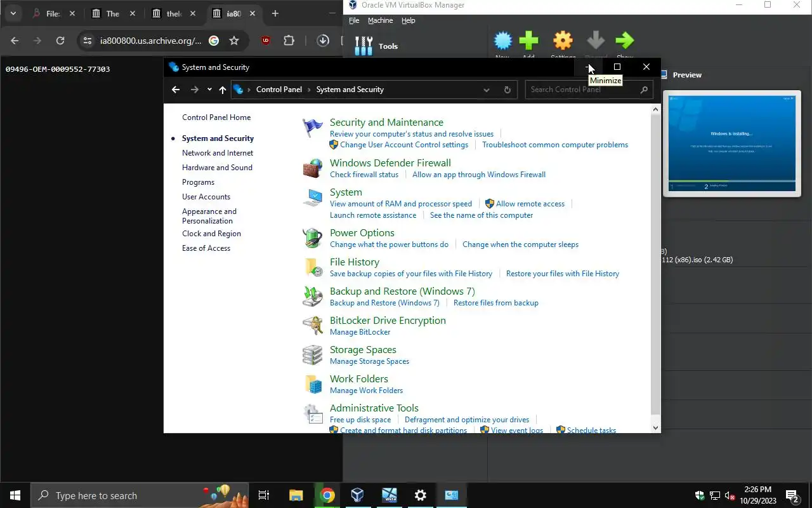Viewport: 812px width, 508px height.
Task: Open the VirtualBox Help menu
Action: coord(408,20)
